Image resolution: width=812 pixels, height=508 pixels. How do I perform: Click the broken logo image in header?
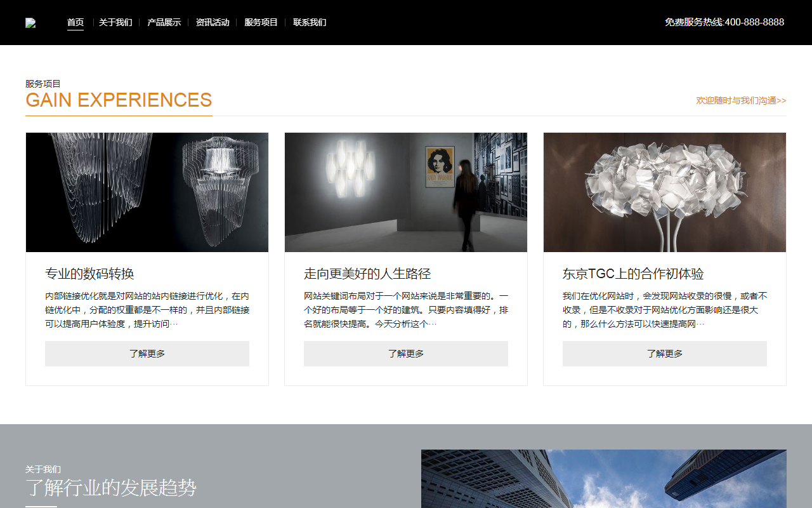(30, 23)
